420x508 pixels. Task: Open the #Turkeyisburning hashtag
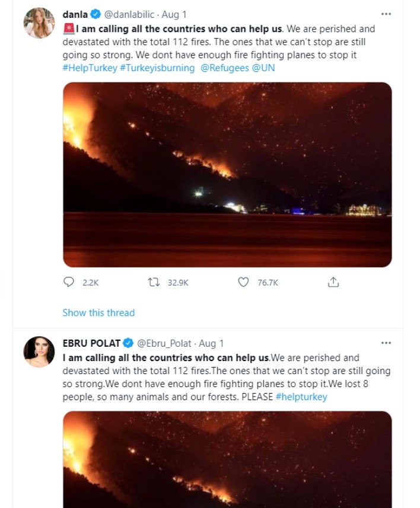tap(157, 68)
